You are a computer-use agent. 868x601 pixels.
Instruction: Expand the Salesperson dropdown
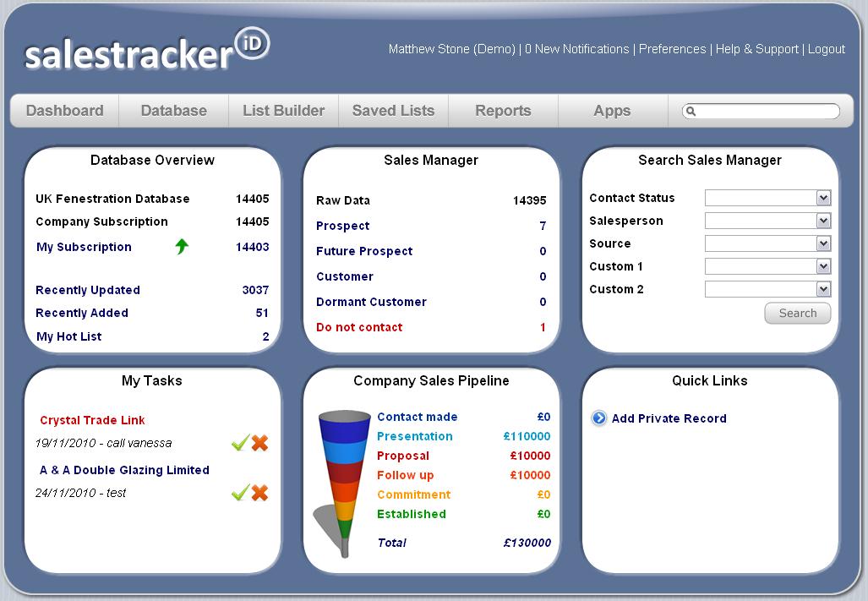(823, 221)
